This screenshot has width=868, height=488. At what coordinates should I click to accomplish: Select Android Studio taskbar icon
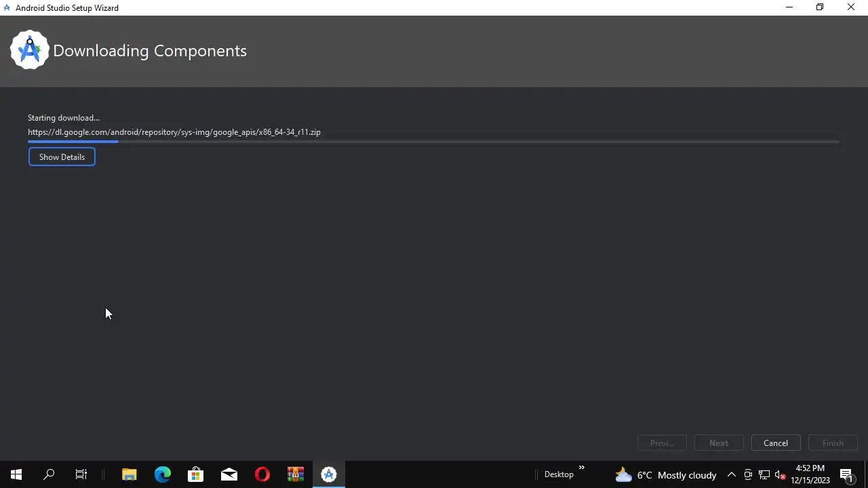point(329,474)
